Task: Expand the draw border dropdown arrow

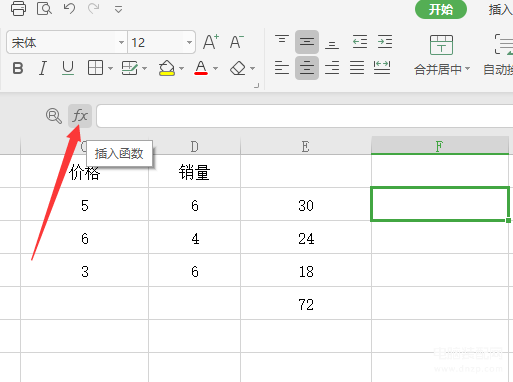Action: [x=145, y=69]
